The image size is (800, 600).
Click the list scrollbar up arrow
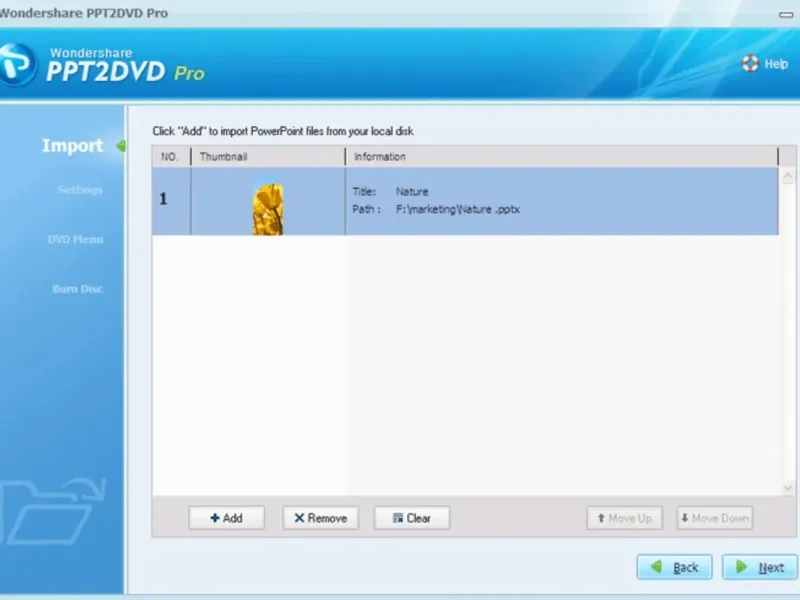click(x=787, y=177)
